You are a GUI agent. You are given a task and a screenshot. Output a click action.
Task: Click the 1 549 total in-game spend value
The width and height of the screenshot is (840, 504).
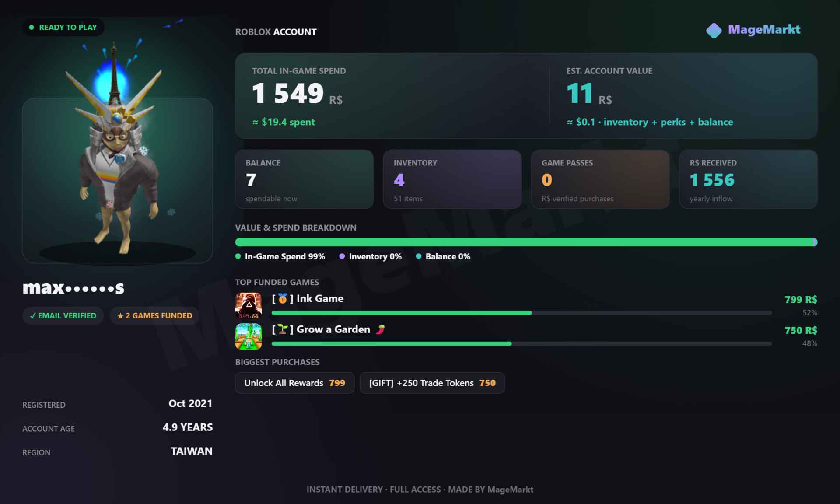click(x=288, y=93)
